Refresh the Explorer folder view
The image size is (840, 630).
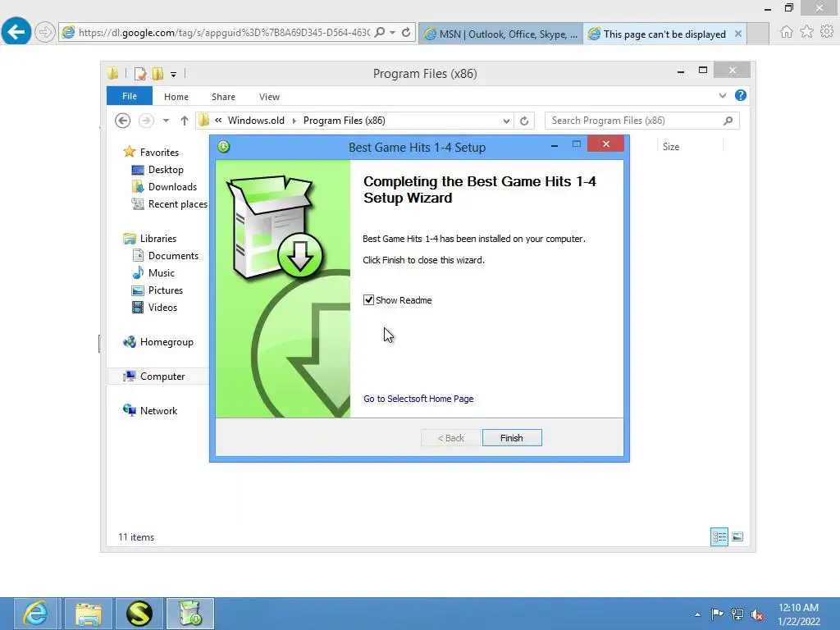coord(524,121)
